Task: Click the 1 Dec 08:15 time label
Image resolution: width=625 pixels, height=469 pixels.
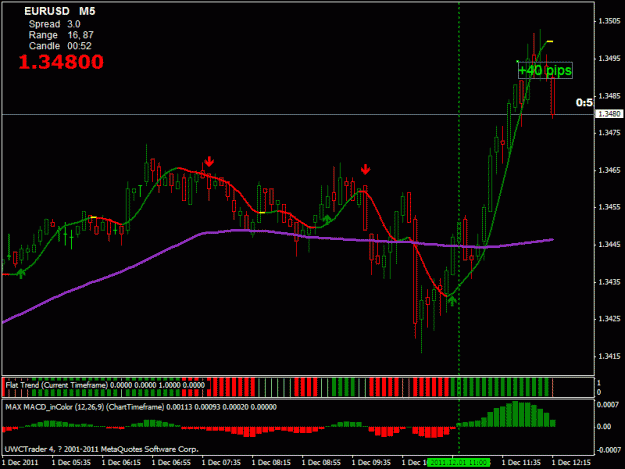Action: tap(271, 463)
